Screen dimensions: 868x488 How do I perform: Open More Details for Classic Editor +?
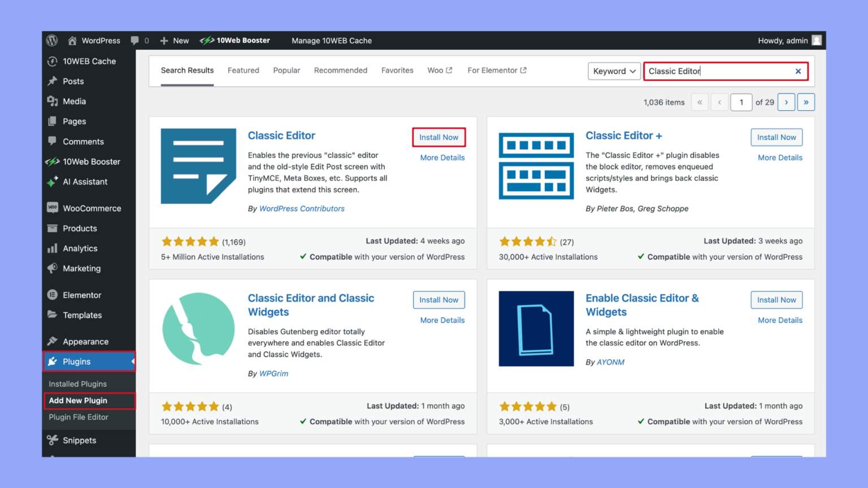780,158
